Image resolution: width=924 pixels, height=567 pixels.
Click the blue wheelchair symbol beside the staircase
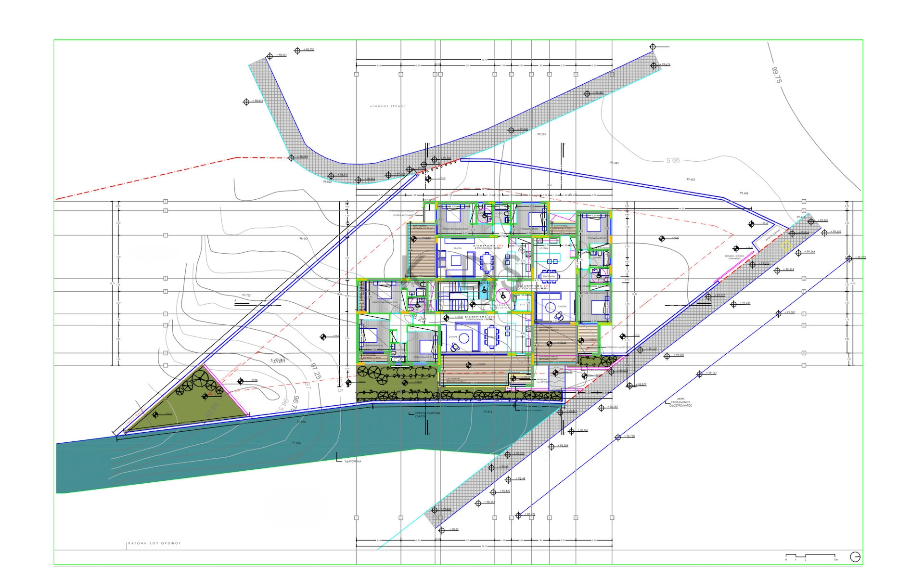click(x=484, y=290)
